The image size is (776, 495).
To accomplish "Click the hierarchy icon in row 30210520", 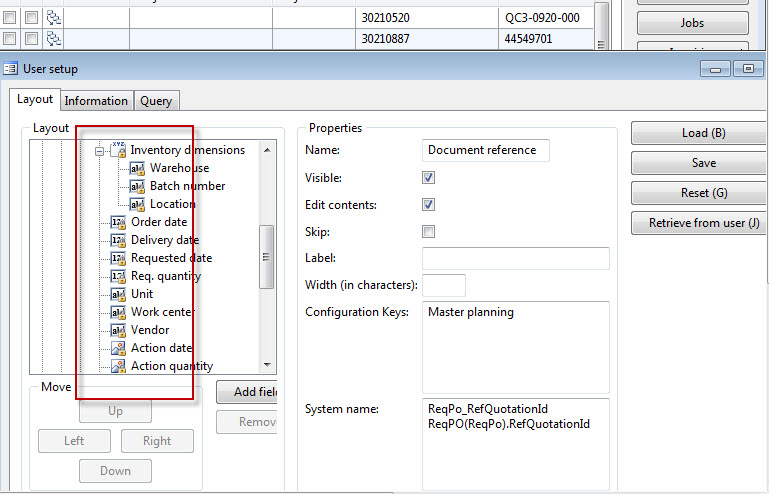I will [53, 18].
